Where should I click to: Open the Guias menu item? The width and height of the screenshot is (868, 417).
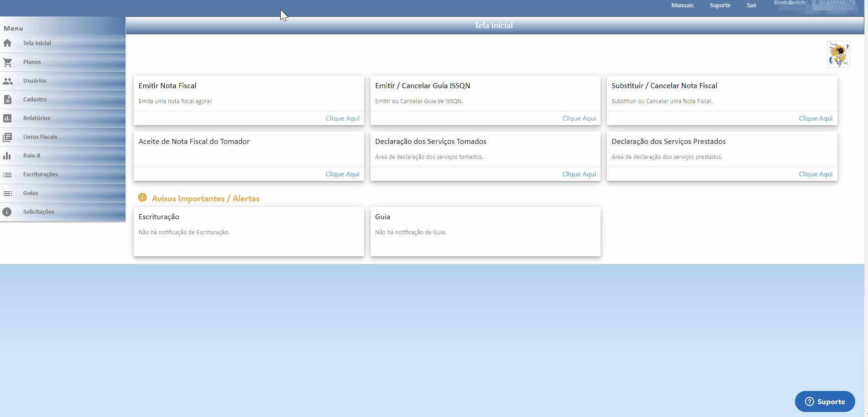click(31, 193)
